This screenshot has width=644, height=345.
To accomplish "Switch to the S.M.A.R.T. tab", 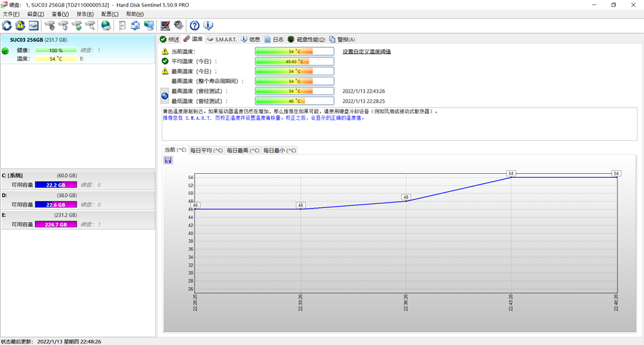I will pos(222,39).
